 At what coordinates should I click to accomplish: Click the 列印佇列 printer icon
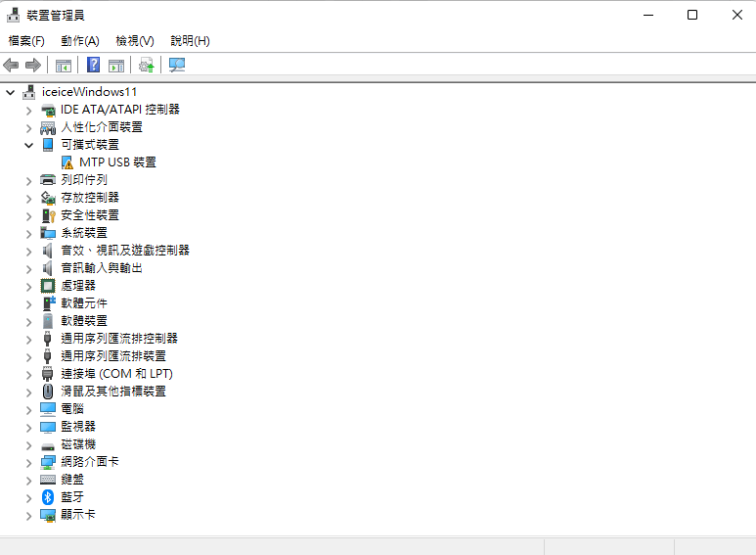48,180
